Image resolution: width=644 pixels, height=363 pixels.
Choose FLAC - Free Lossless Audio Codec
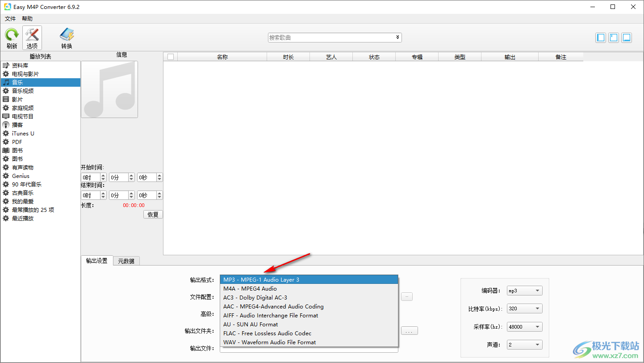tap(309, 333)
